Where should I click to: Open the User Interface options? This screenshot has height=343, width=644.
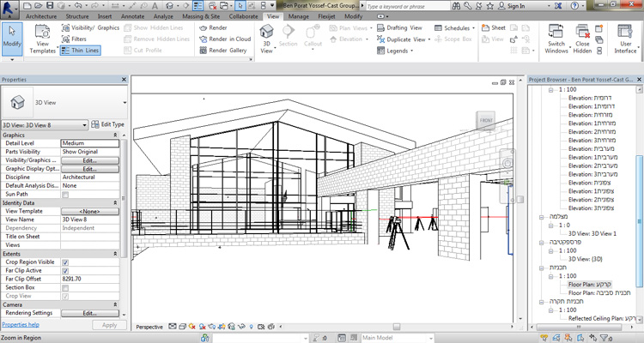pos(625,39)
